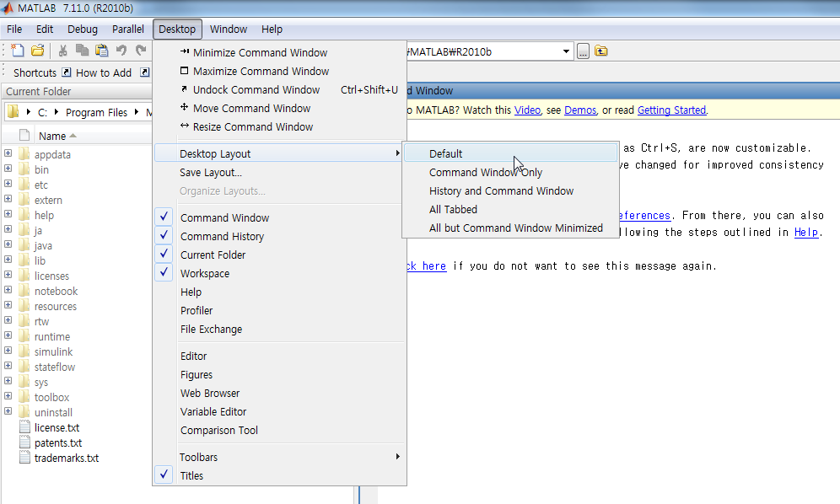Open the Demos link

coord(580,110)
